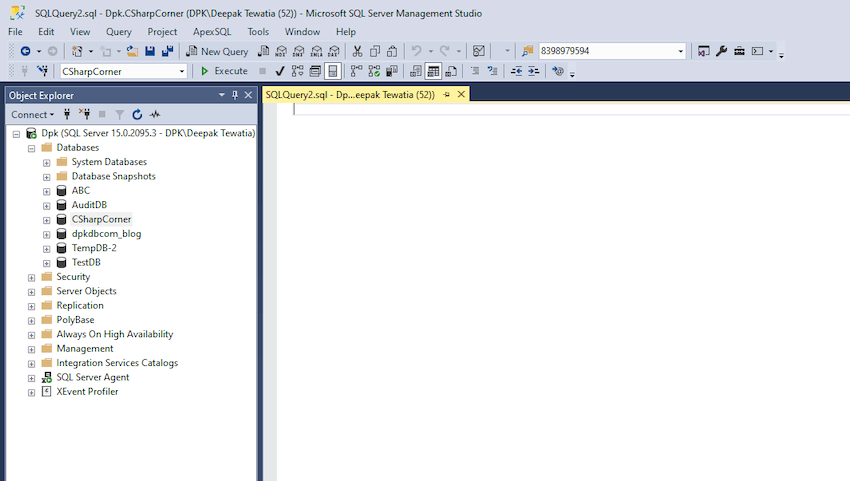Screen dimensions: 850x481
Task: Click Display Estimated Execution Plan icon
Action: pos(298,71)
